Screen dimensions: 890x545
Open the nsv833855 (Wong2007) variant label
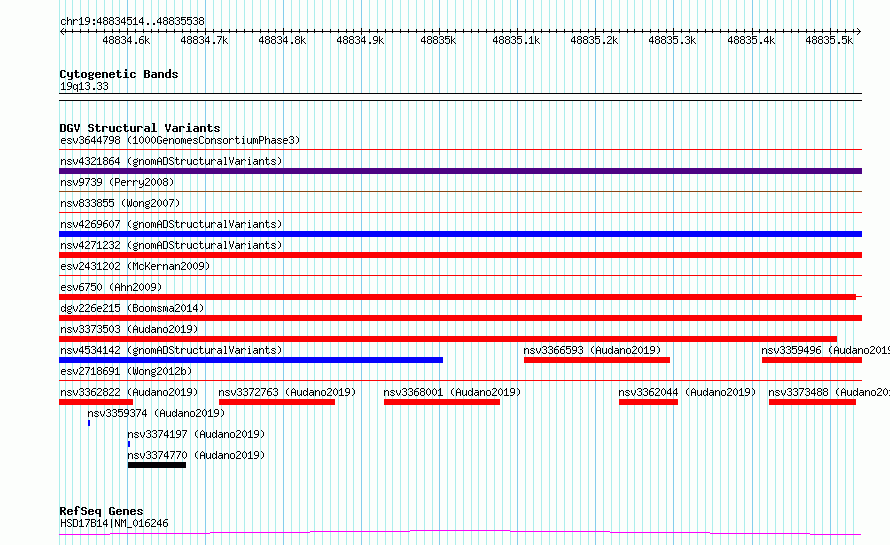point(120,203)
